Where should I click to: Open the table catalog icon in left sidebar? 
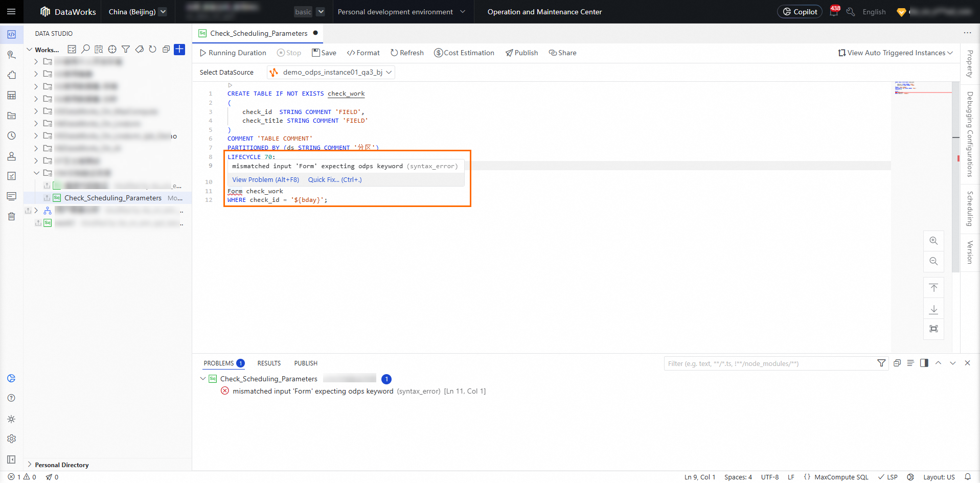click(x=11, y=96)
